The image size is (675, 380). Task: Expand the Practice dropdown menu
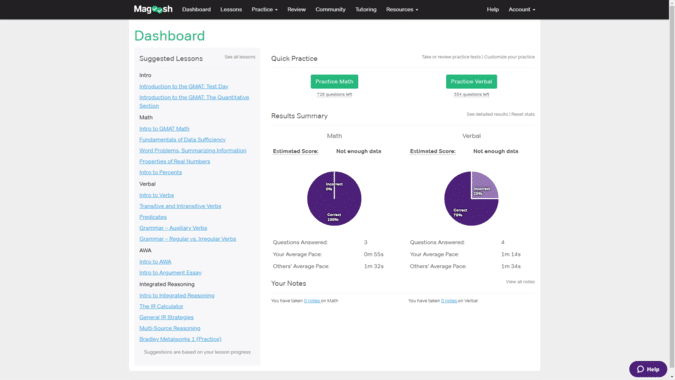[x=264, y=9]
